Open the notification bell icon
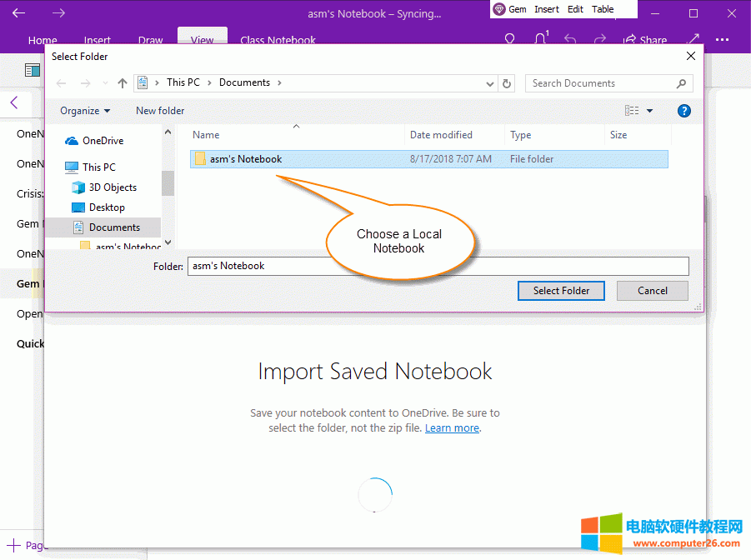Screen dimensions: 751x560 [541, 38]
